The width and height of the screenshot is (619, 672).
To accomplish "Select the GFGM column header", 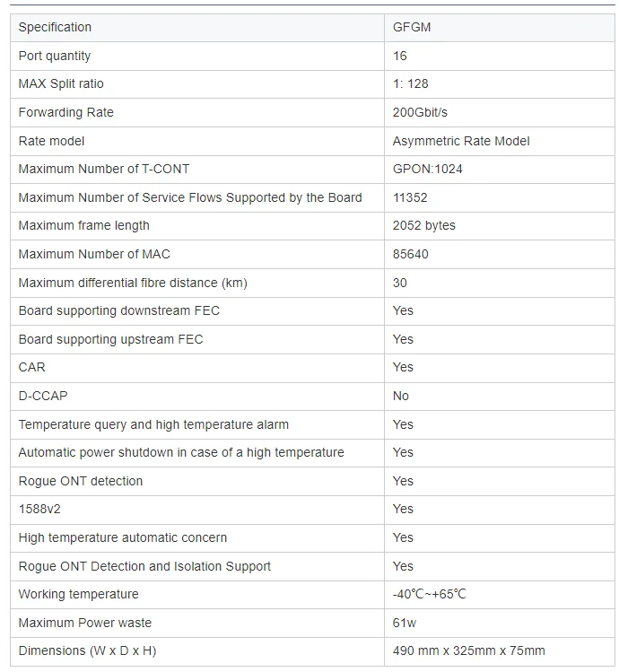I will tap(500, 28).
